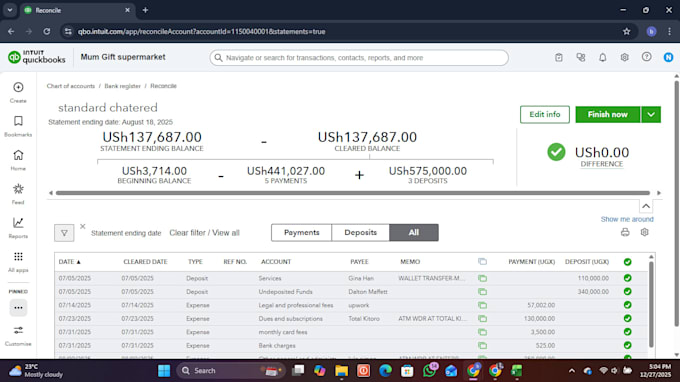The height and width of the screenshot is (382, 680).
Task: Open the filter funnel button
Action: point(64,233)
